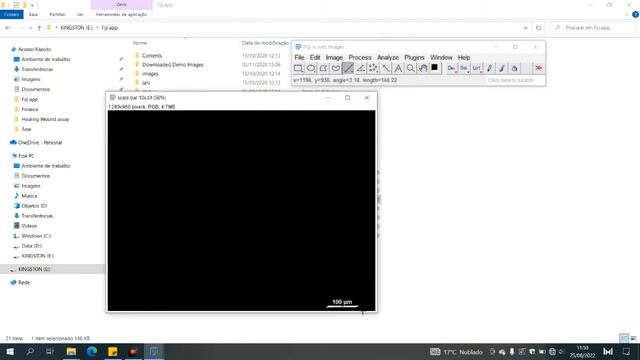Image resolution: width=640 pixels, height=360 pixels.
Task: Click the 'Click here to search' field
Action: (x=514, y=80)
